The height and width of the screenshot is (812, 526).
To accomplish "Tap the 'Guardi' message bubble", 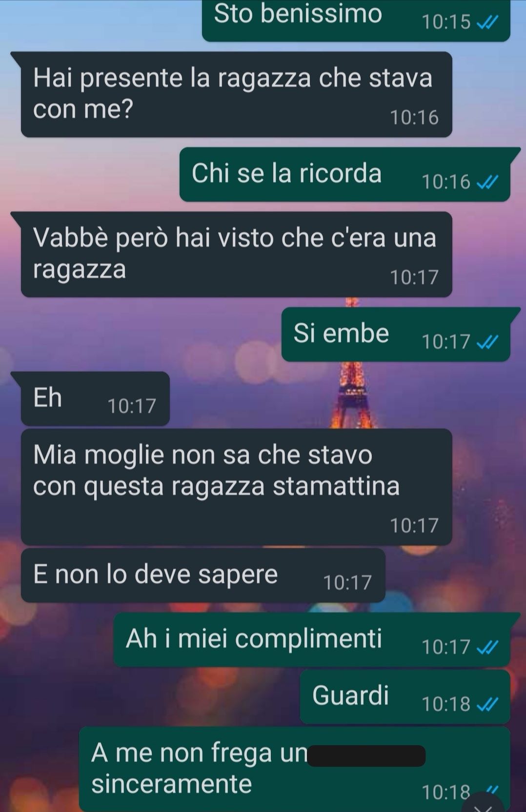I will [405, 696].
